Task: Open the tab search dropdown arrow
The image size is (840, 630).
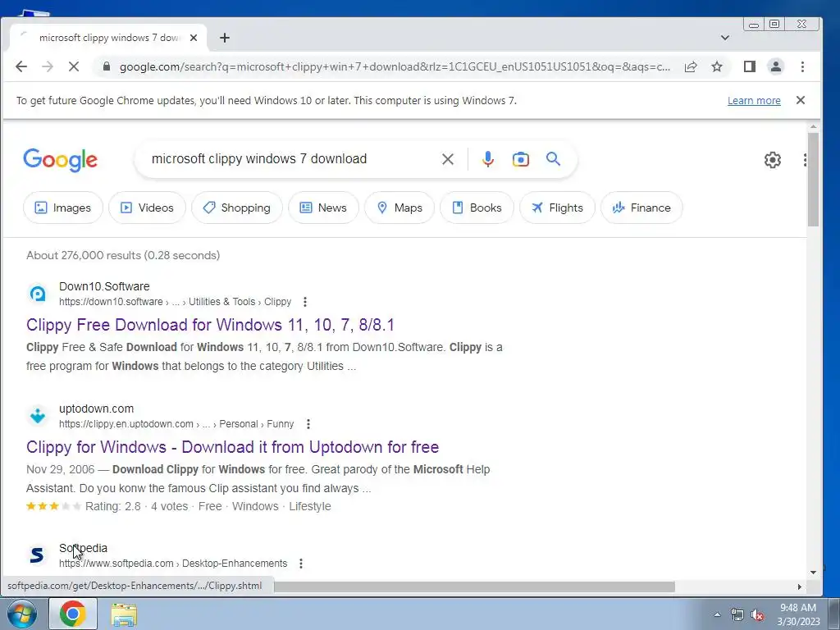Action: point(725,38)
